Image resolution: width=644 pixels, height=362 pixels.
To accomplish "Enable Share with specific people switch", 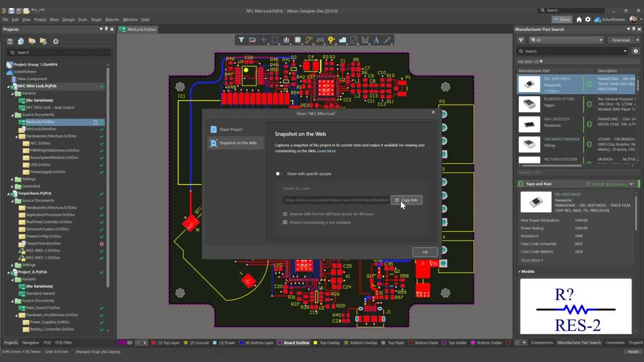I will pyautogui.click(x=279, y=174).
